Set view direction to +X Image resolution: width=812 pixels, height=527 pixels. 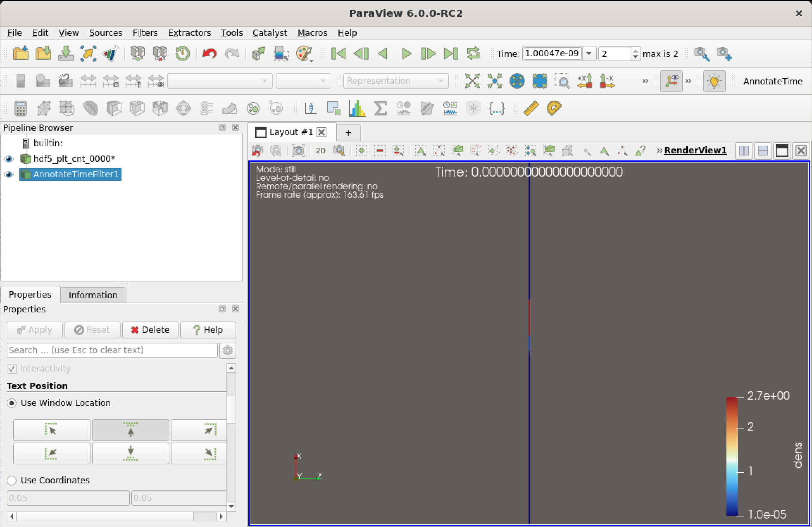585,81
